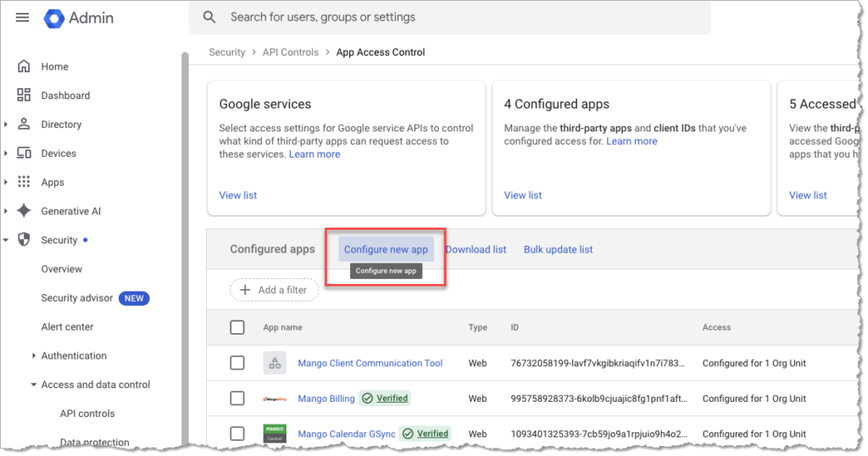The height and width of the screenshot is (456, 868).
Task: Open Security Overview page
Action: click(61, 269)
